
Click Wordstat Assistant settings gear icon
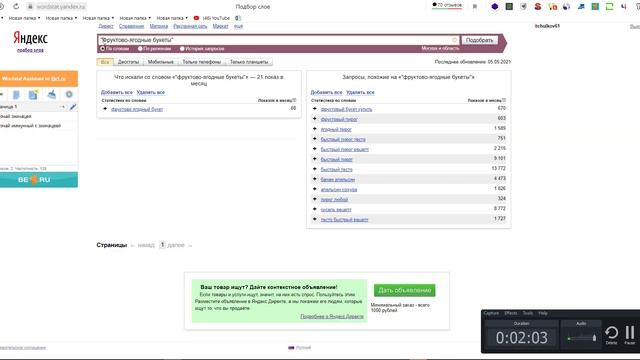tap(69, 94)
